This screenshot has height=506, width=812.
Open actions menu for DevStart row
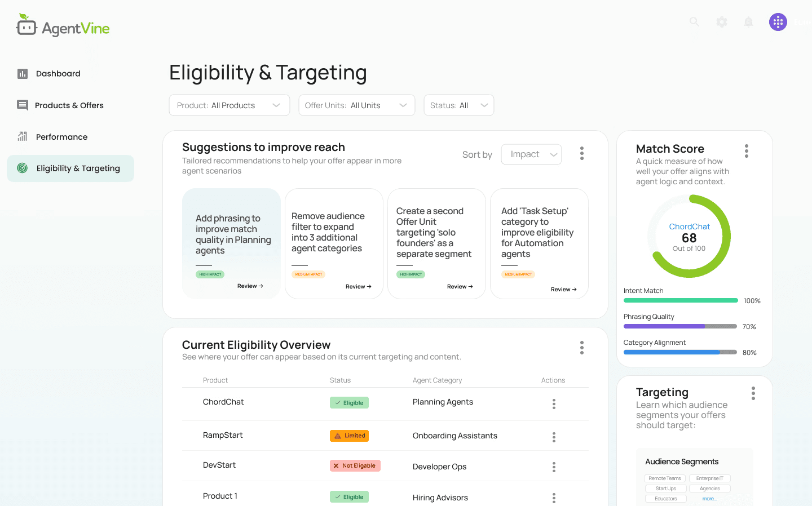click(x=554, y=467)
